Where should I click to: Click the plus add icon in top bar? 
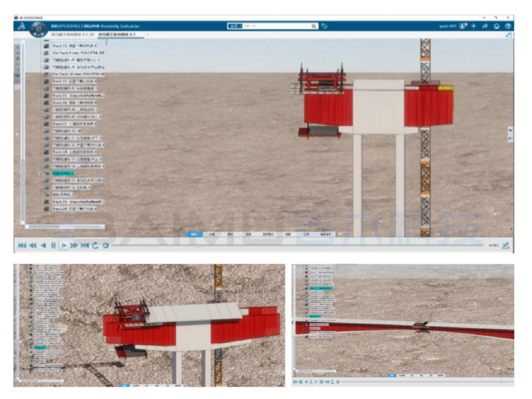pos(473,26)
